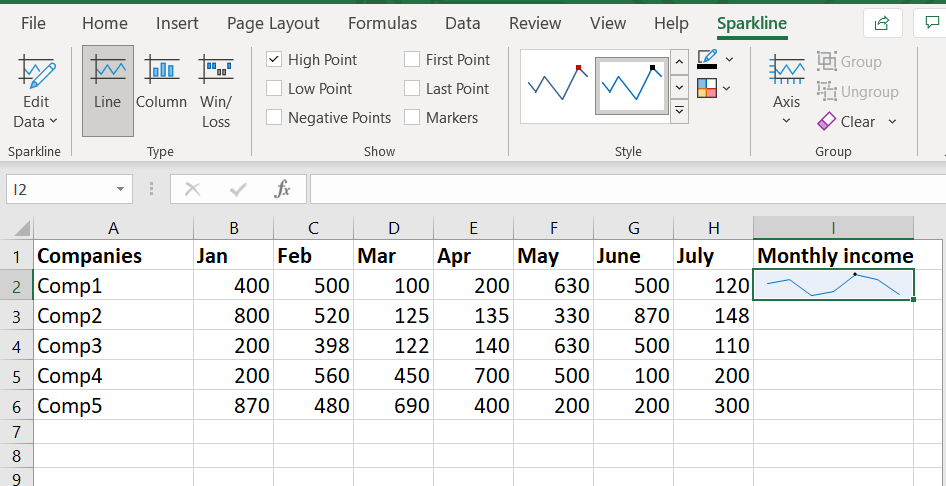Enable the Last Point checkbox
This screenshot has width=946, height=486.
tap(412, 89)
